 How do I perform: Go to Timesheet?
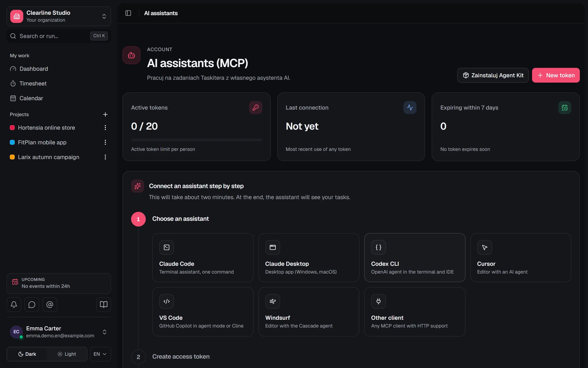[x=59, y=83]
